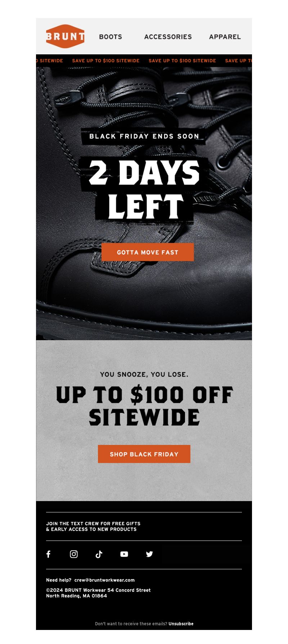This screenshot has height=644, width=288.
Task: Go to the APPAREL menu item
Action: (x=225, y=37)
